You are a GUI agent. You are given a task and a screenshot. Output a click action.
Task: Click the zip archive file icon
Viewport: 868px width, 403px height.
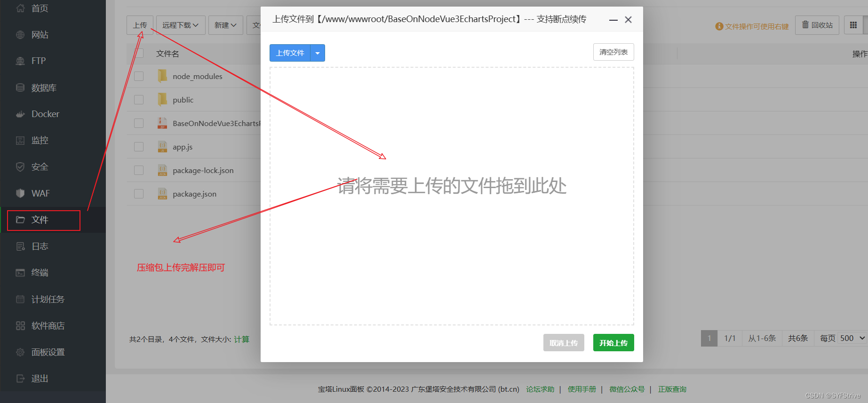pyautogui.click(x=162, y=123)
